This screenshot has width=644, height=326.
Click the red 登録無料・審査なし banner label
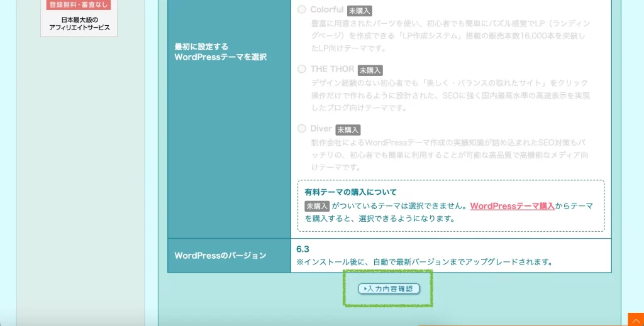78,5
